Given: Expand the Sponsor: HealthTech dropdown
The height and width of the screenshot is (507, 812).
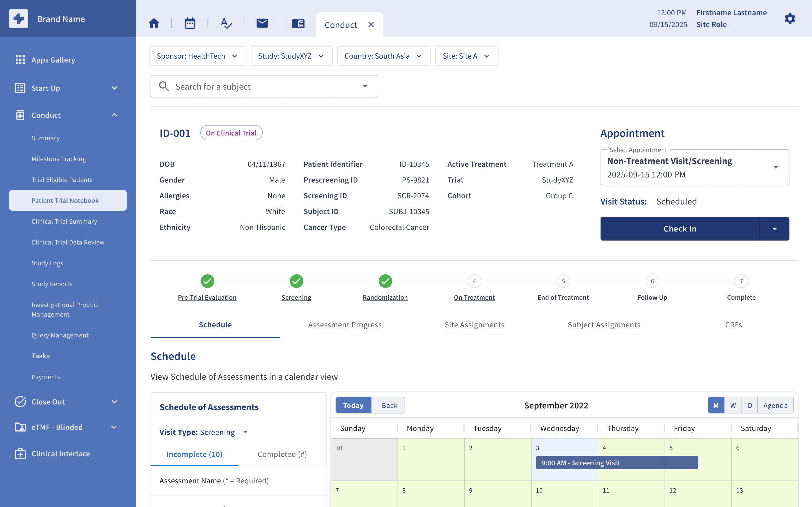Looking at the screenshot, I should tap(198, 56).
